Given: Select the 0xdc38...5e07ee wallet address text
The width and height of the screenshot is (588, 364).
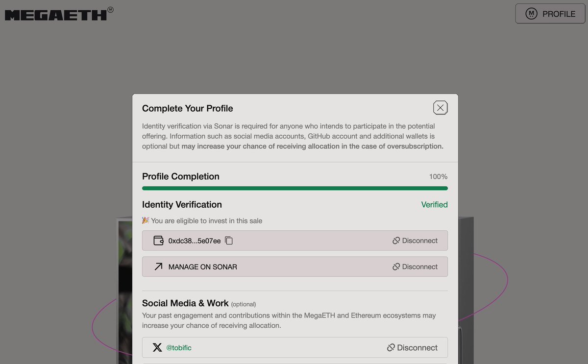Looking at the screenshot, I should point(195,241).
